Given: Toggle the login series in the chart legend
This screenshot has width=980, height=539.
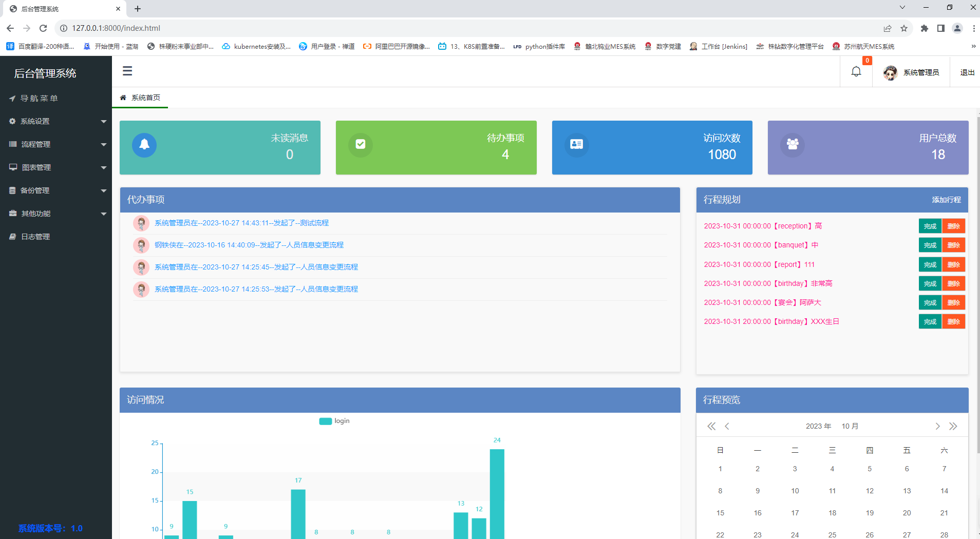Looking at the screenshot, I should pos(334,420).
